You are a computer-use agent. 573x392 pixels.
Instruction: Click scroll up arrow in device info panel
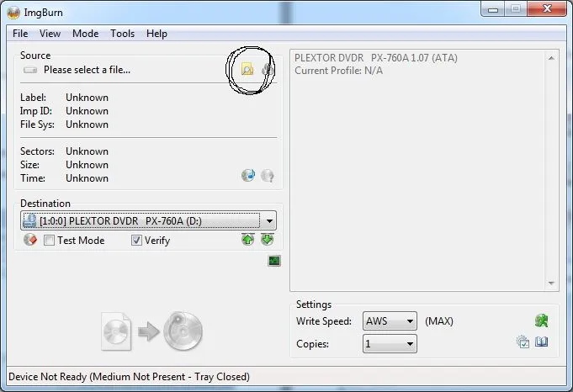(551, 58)
